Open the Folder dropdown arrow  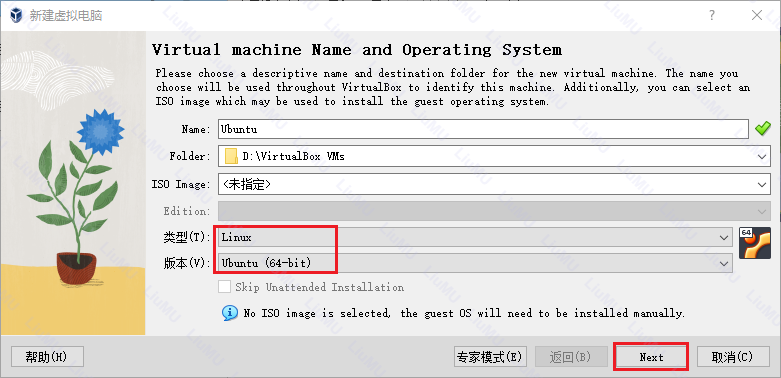coord(762,156)
